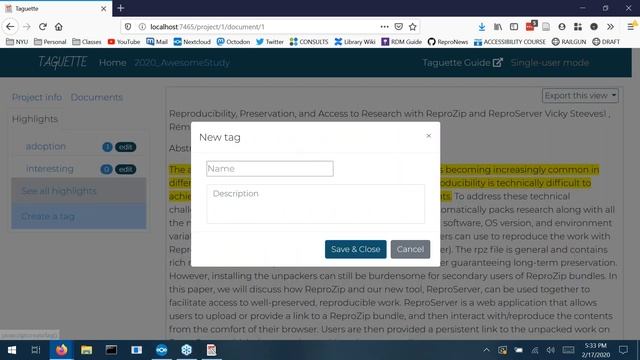
Task: Switch to the Project info tab
Action: click(x=37, y=97)
